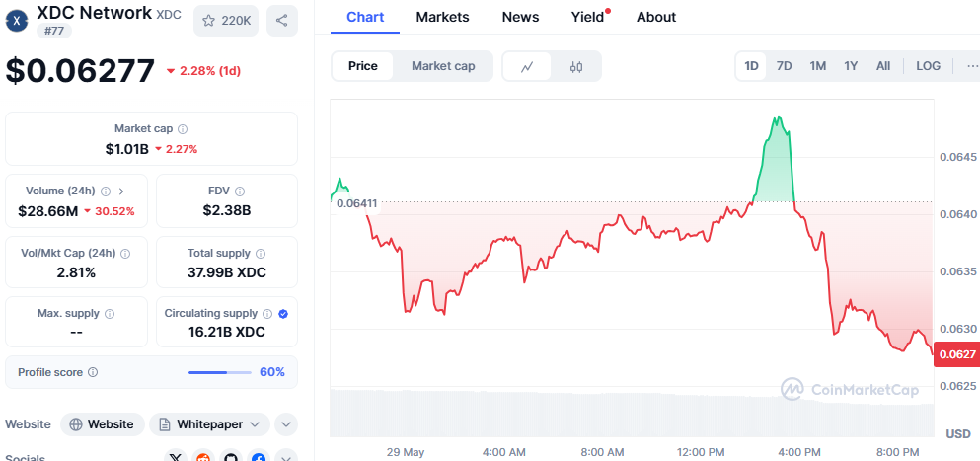Open the chart more-options ellipsis
The width and height of the screenshot is (980, 461).
(972, 66)
